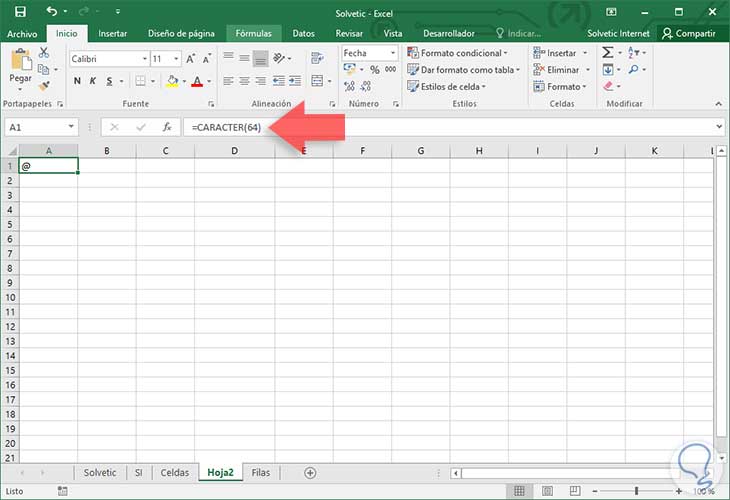
Task: Open Sort and Filter options
Action: point(634,52)
